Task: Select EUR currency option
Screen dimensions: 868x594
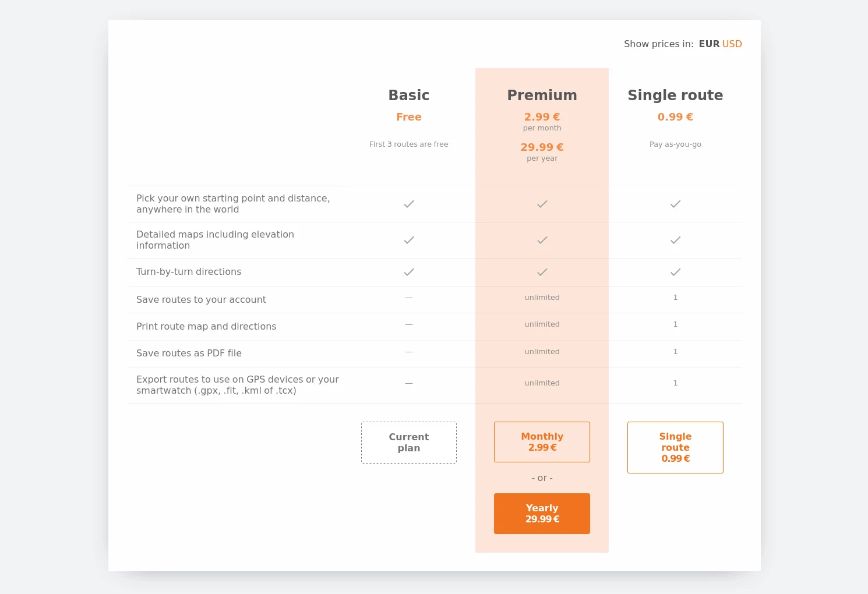Action: [x=709, y=44]
